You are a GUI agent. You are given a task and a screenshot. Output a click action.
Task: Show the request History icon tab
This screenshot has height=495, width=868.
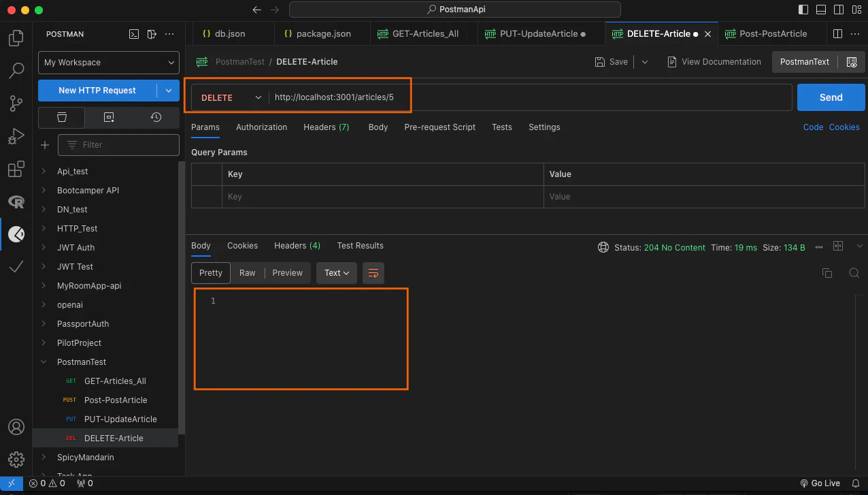point(156,117)
